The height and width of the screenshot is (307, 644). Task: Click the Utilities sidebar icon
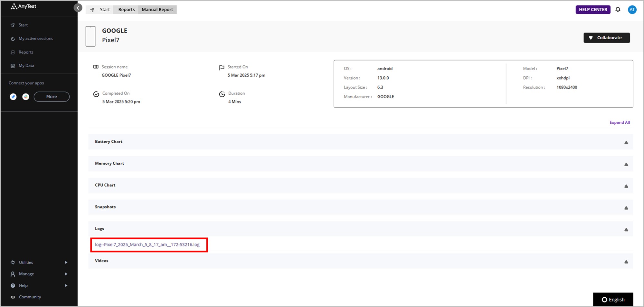pos(13,262)
